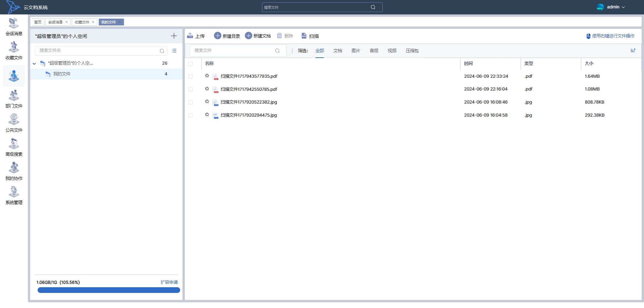Click the 扫描 scan button
The width and height of the screenshot is (644, 308).
click(310, 36)
